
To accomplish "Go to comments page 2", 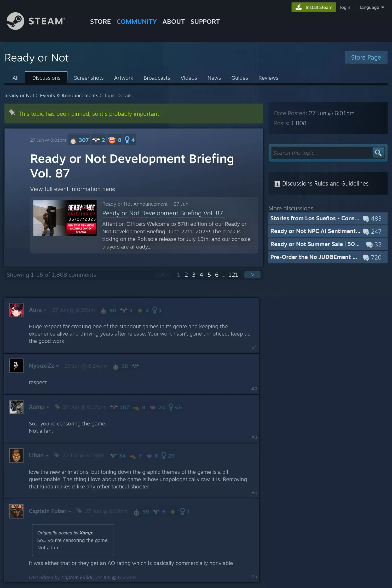I will click(x=186, y=275).
